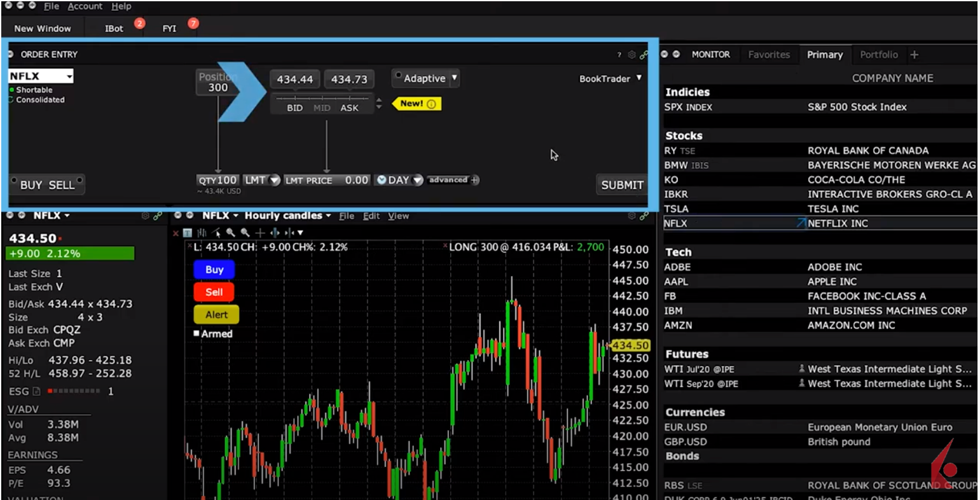Click the red Sell button on chart

pos(214,292)
